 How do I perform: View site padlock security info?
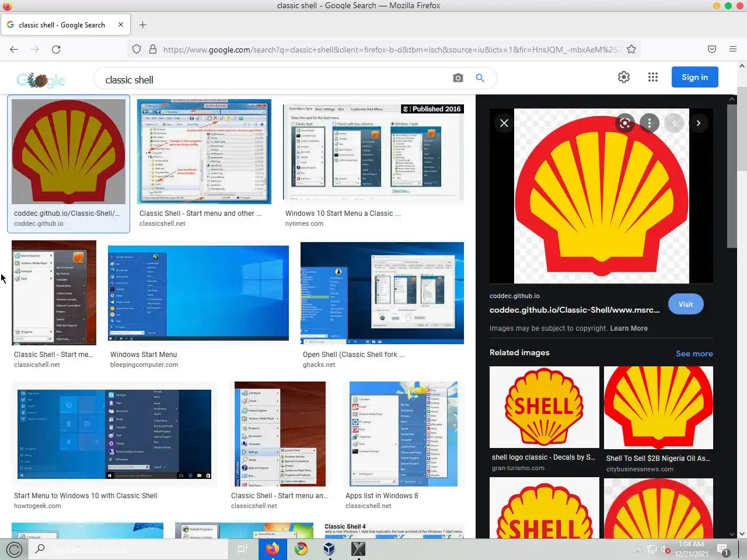[x=153, y=50]
